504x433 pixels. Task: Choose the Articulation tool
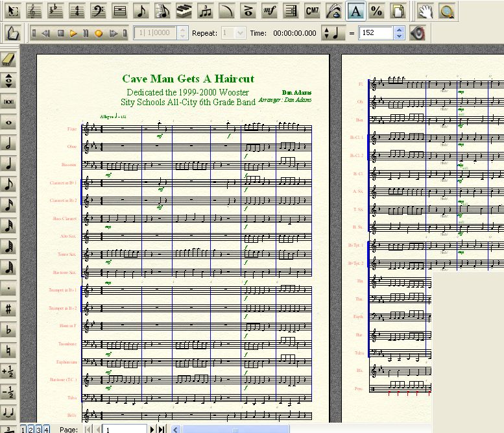click(x=248, y=11)
